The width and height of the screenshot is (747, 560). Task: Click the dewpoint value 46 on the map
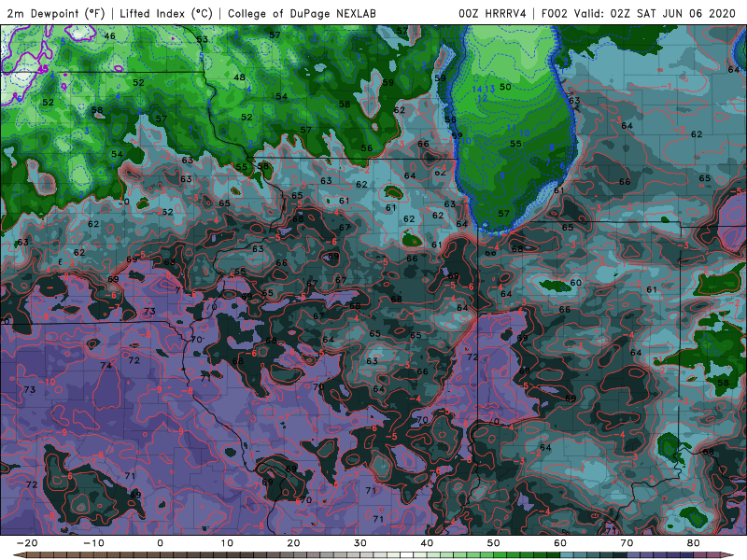point(109,35)
